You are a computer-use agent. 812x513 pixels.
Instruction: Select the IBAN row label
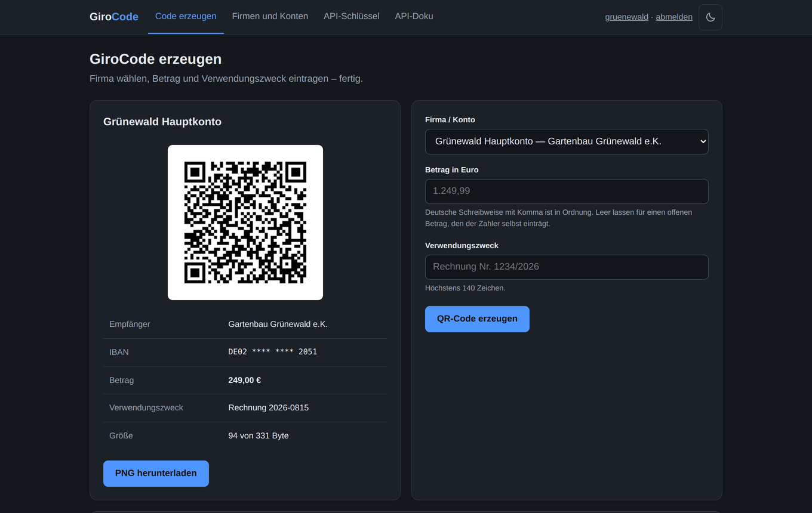119,352
